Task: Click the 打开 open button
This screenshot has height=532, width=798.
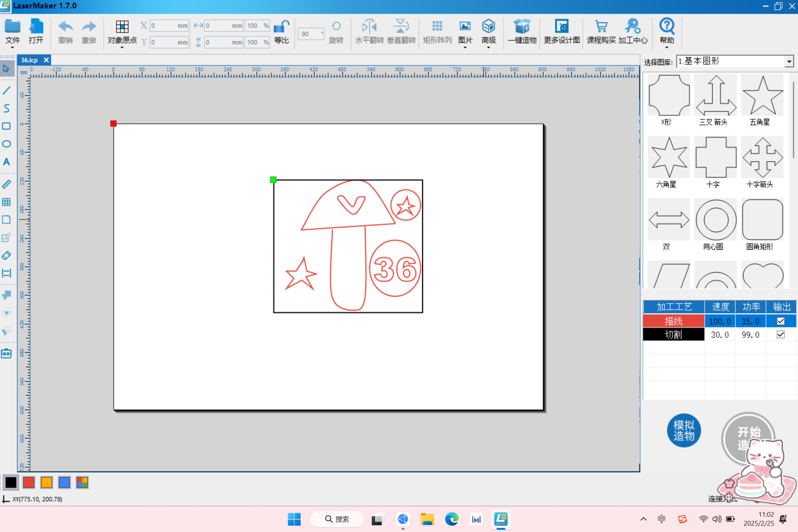Action: point(36,32)
